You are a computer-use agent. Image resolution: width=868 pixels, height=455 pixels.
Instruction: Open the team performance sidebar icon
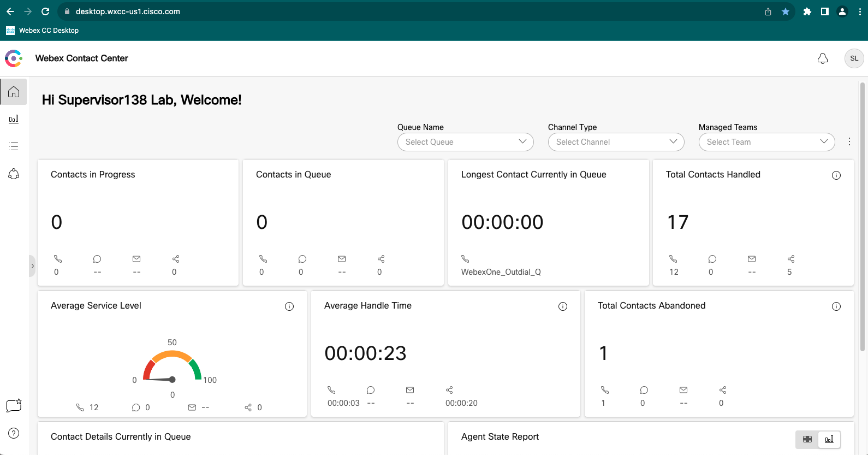tap(14, 174)
